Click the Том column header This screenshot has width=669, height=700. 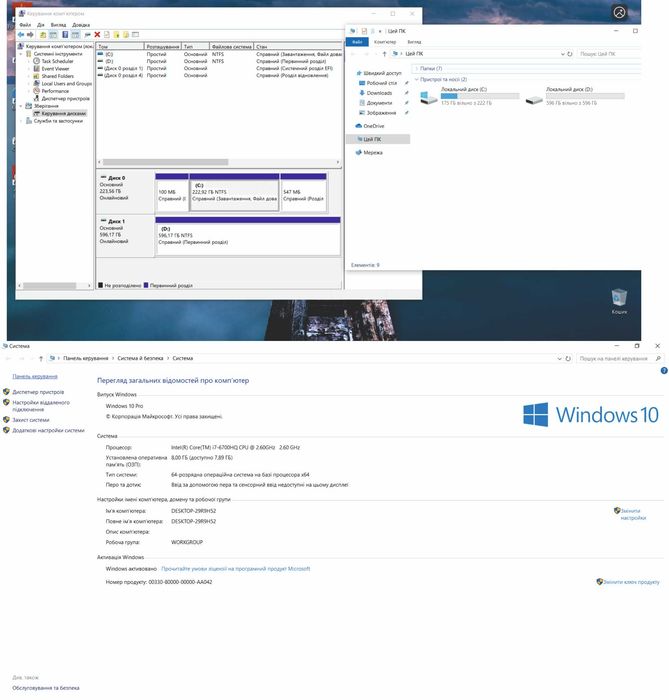click(120, 46)
